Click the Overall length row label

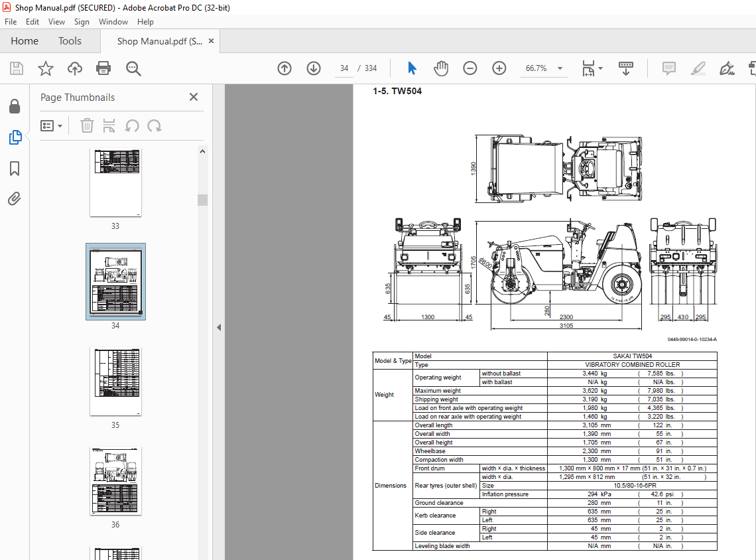point(434,425)
